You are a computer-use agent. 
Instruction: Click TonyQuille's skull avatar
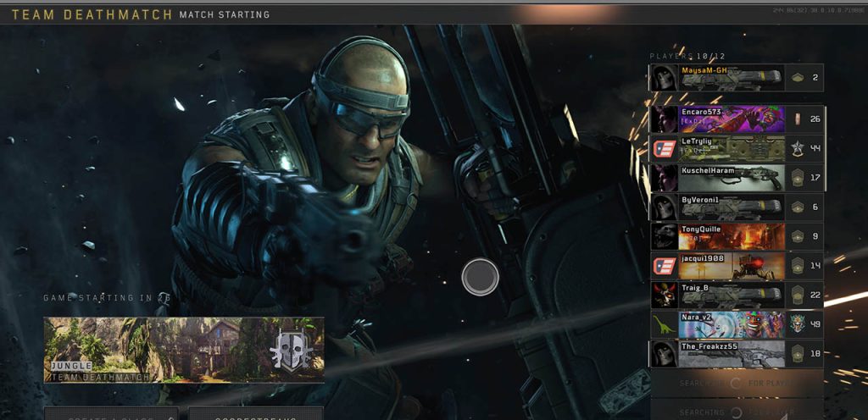(665, 236)
